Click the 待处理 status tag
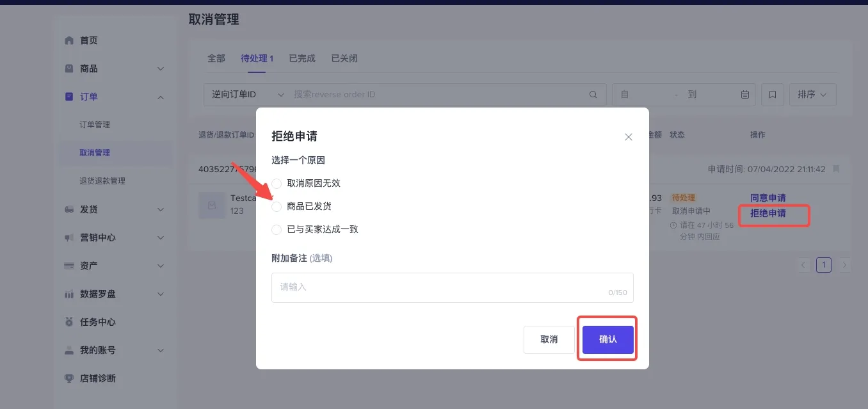Viewport: 868px width, 409px height. 683,198
